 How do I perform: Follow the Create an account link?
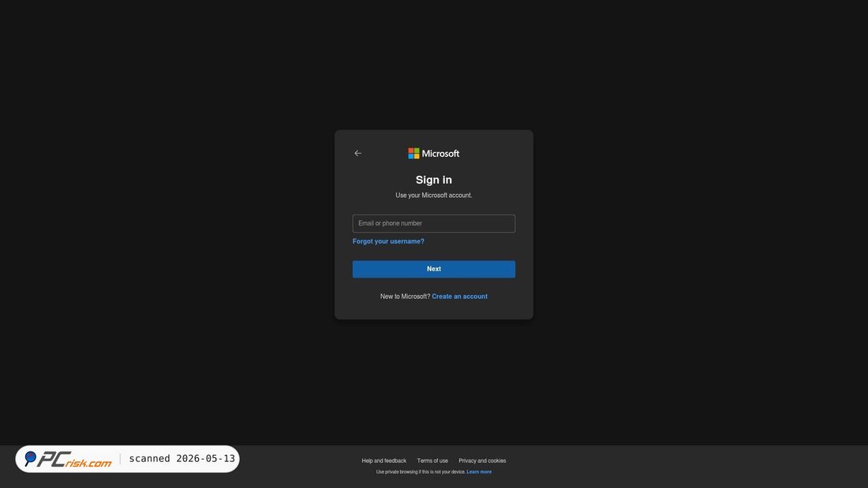459,296
